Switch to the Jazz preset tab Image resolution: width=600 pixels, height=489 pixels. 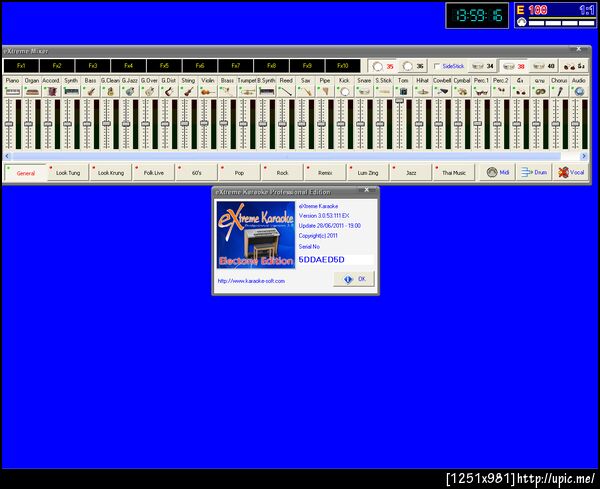click(411, 173)
